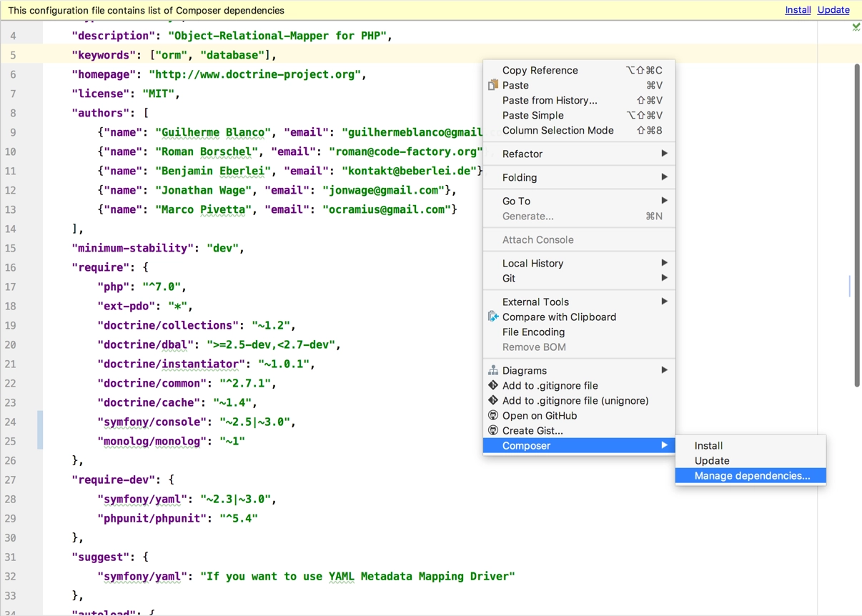This screenshot has height=616, width=862.
Task: Click the "doctrine/cache" dependency key
Action: pos(149,402)
